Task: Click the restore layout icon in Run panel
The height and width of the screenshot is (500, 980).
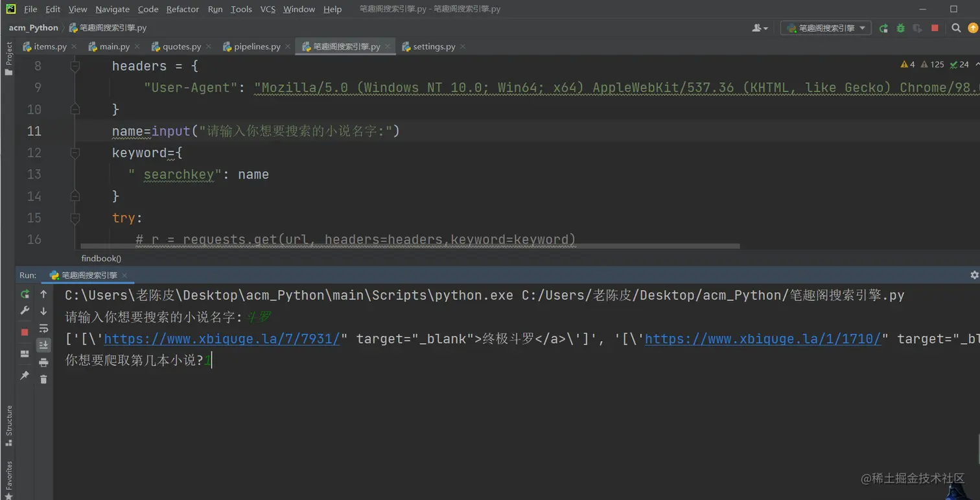Action: click(x=25, y=354)
